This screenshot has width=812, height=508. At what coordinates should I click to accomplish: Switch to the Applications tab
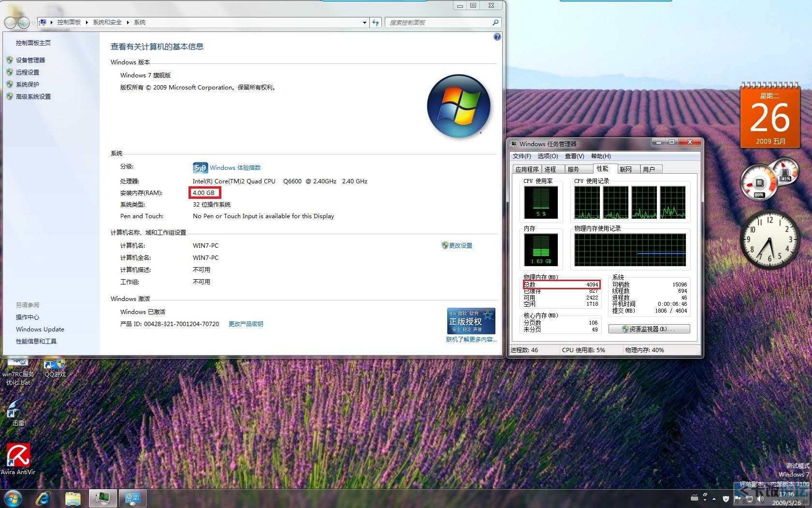(527, 169)
